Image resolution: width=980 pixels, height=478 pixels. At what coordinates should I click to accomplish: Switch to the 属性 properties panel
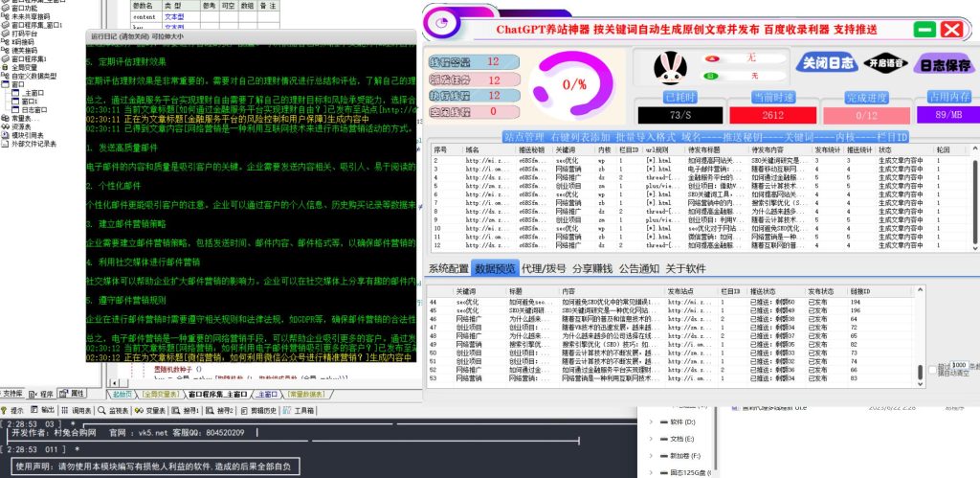[74, 393]
